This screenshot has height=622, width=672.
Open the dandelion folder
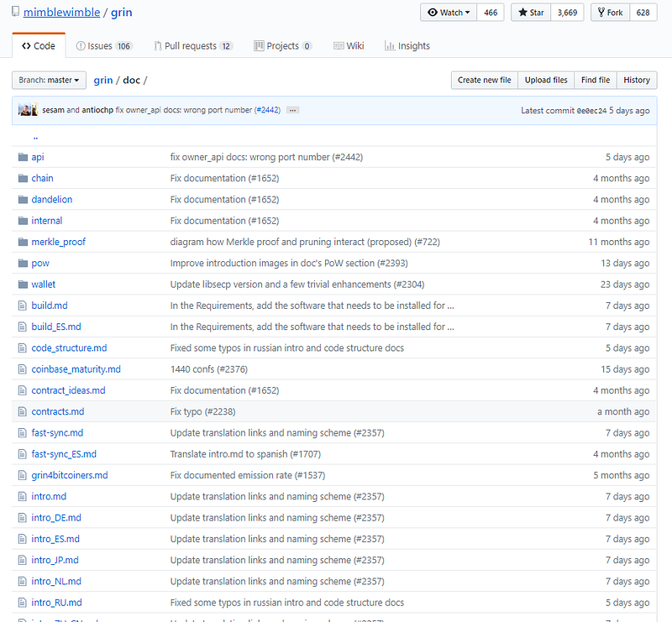click(x=52, y=199)
